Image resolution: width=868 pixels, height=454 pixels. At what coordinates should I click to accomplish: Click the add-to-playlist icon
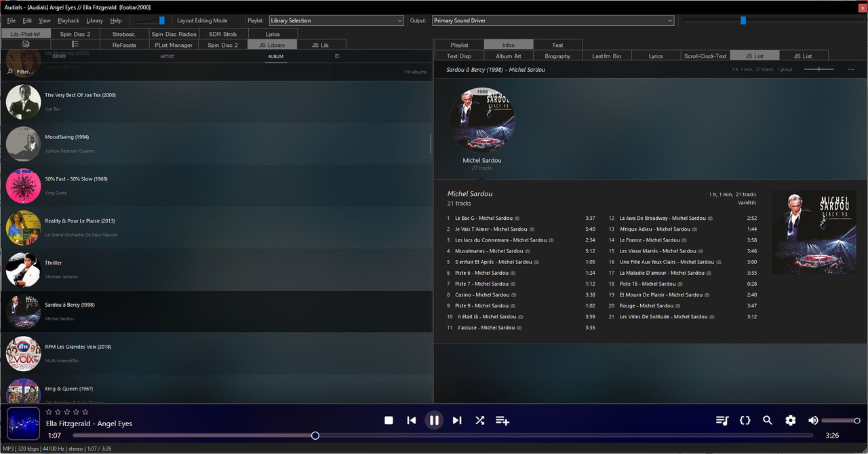[x=502, y=420]
